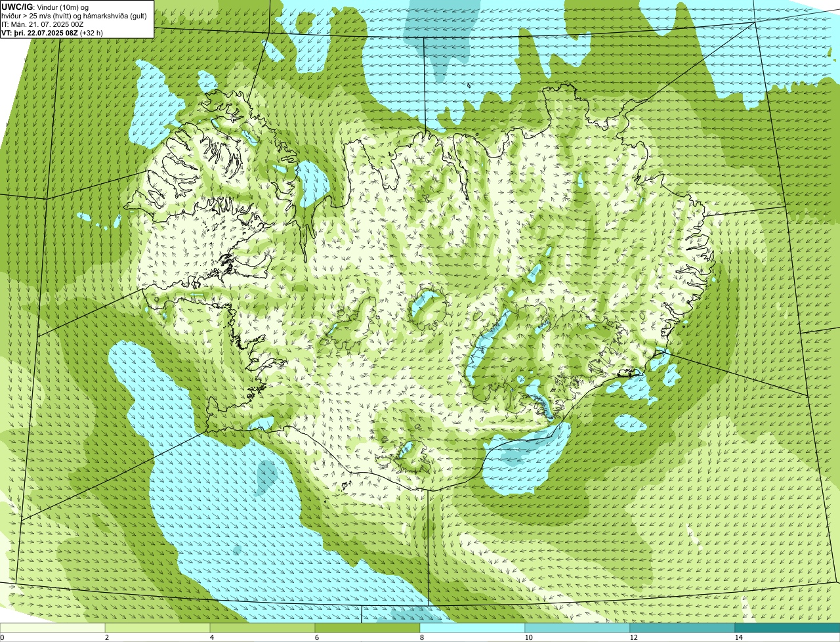
Task: Click the 12–14 m/s teal legend swatch
Action: tap(682, 628)
